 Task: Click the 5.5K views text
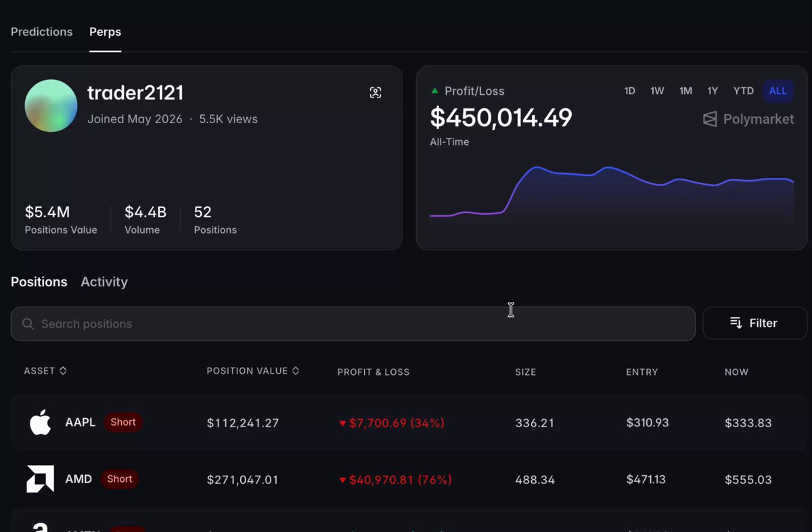click(229, 119)
